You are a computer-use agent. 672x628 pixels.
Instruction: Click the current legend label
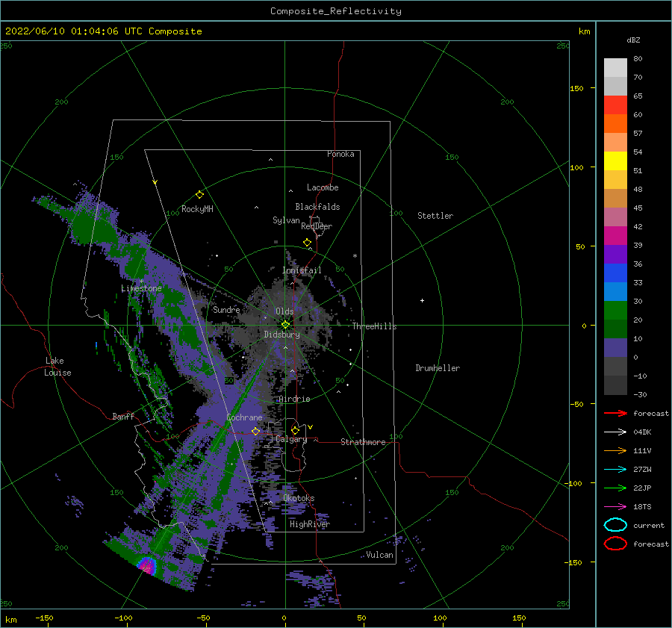649,526
